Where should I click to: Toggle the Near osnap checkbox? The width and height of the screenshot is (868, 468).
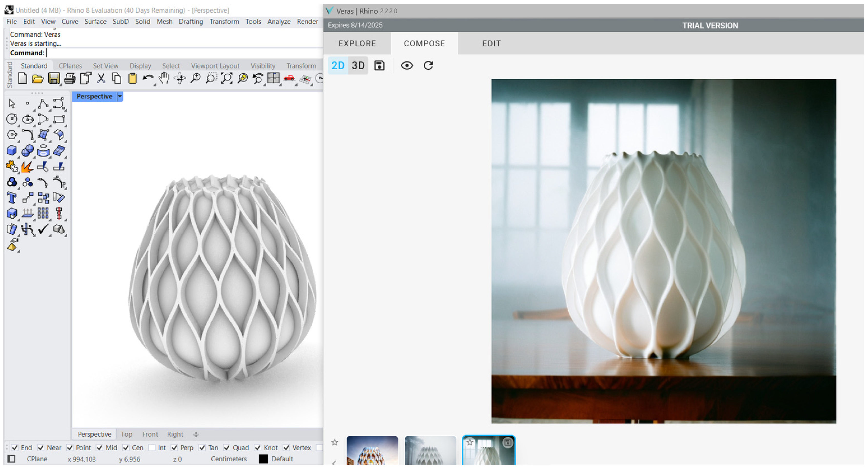[x=41, y=448]
